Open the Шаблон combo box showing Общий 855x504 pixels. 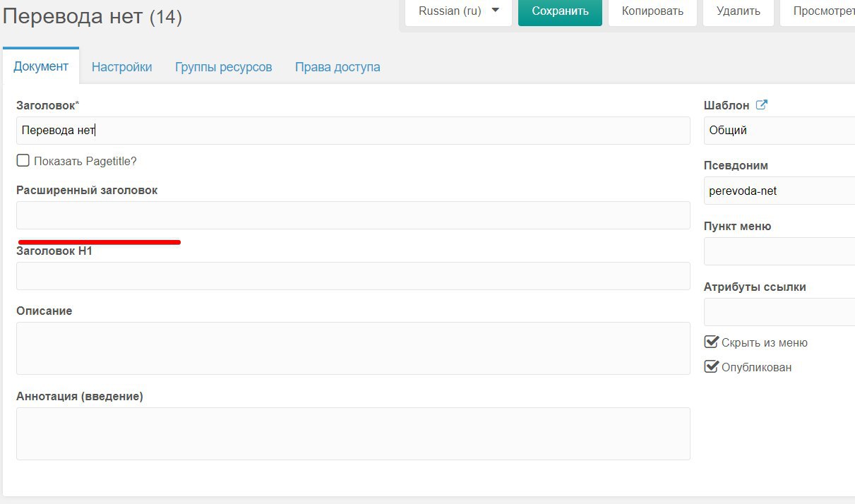779,131
